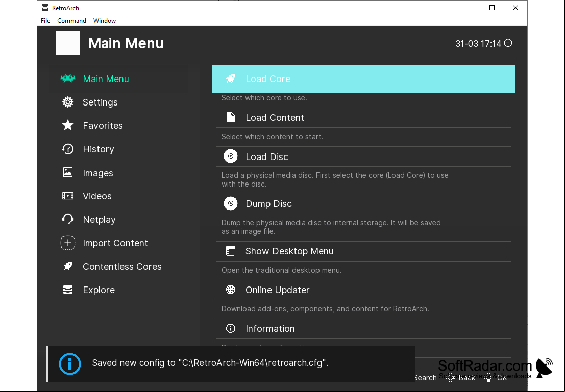Screen dimensions: 565x392
Task: Click the globe icon for Online Updater
Action: pyautogui.click(x=231, y=290)
